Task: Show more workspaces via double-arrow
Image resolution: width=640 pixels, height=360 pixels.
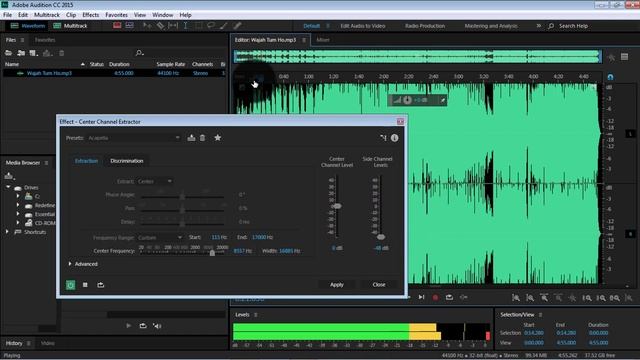Action: tap(539, 26)
